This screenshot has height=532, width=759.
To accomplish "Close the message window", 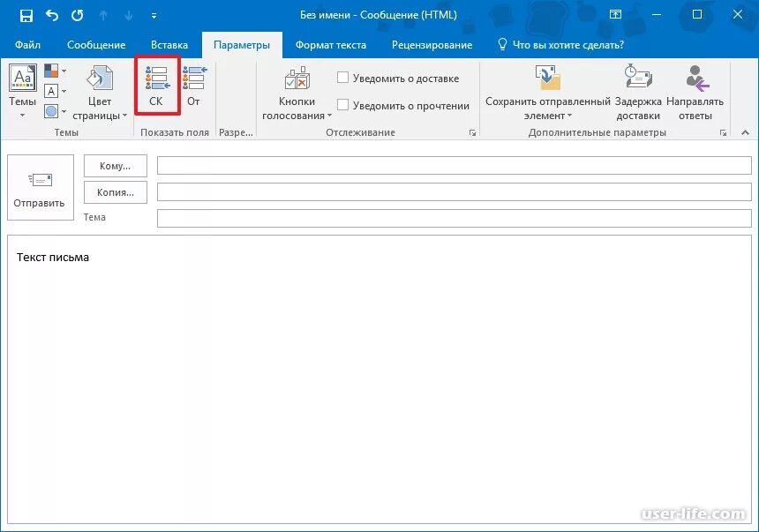I will [x=738, y=14].
